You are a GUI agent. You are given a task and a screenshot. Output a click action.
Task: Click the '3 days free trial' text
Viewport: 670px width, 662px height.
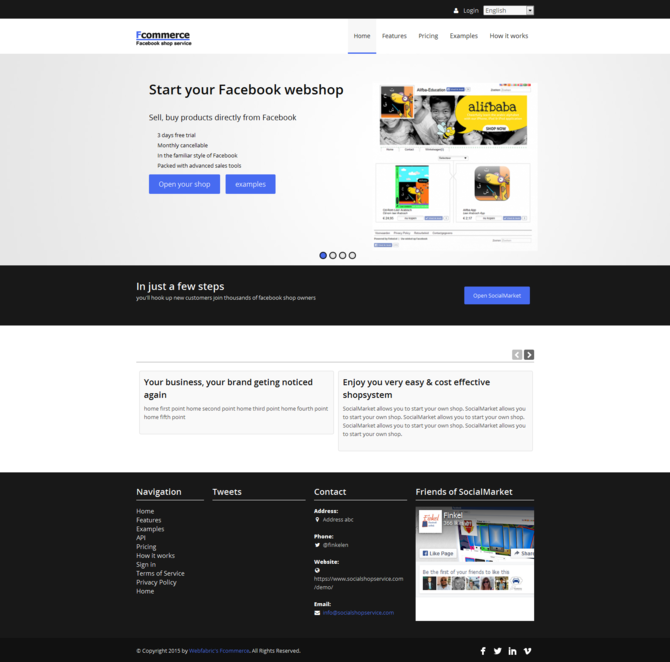tap(176, 135)
